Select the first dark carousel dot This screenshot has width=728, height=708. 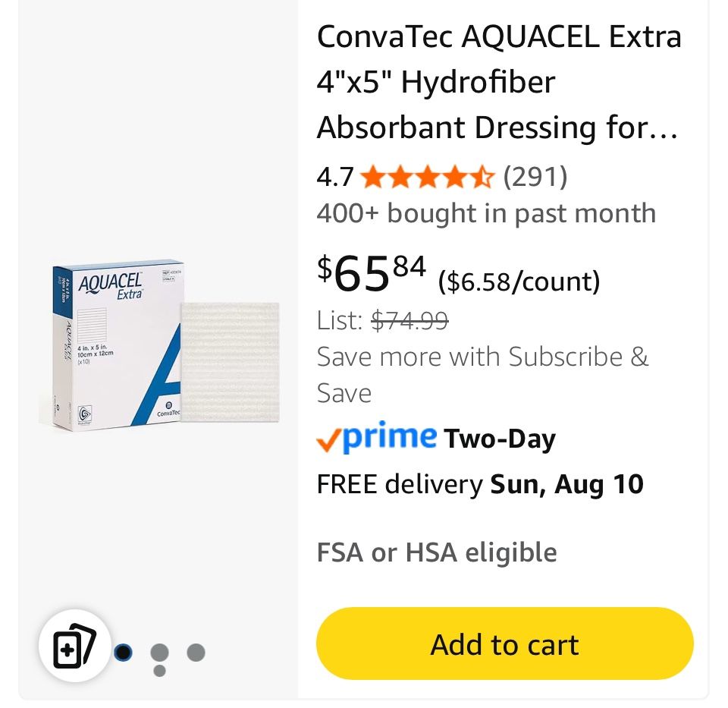[x=123, y=652]
